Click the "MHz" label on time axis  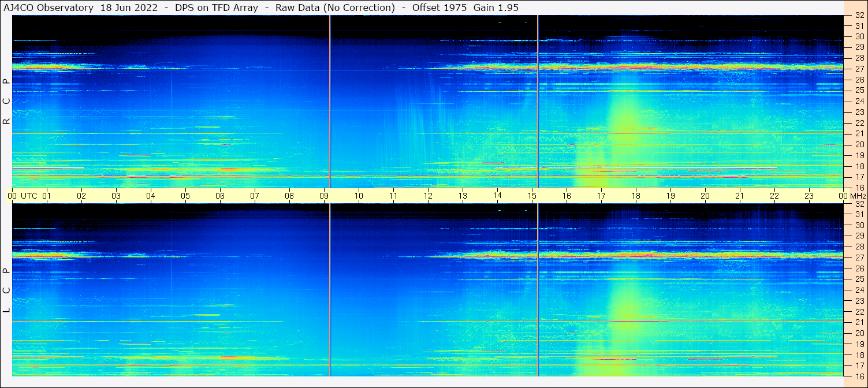[x=858, y=196]
